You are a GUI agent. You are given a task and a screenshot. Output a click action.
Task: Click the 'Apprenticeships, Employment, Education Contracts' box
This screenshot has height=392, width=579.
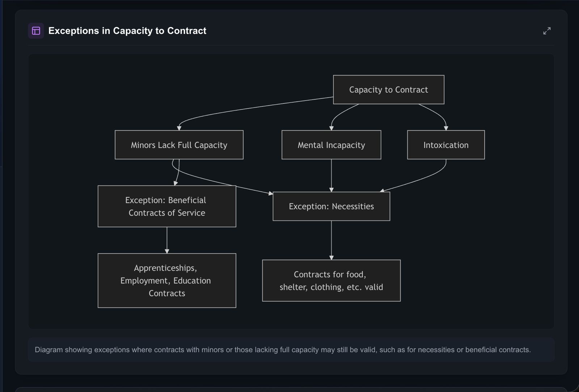coord(166,281)
